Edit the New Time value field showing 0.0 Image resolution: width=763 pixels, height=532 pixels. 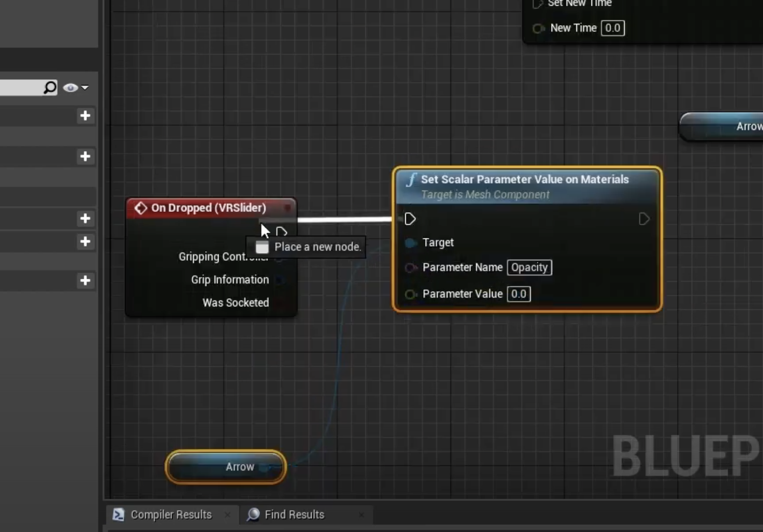tap(613, 28)
